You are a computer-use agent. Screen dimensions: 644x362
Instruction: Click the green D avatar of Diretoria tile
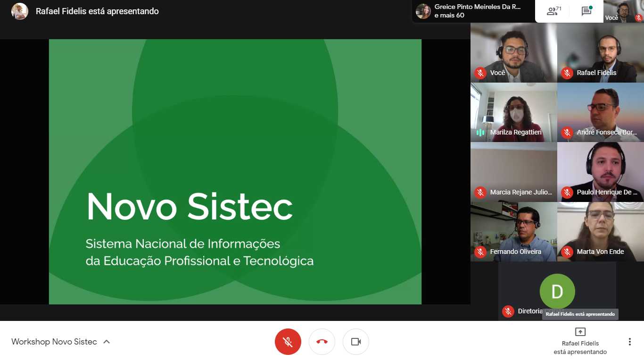(557, 292)
